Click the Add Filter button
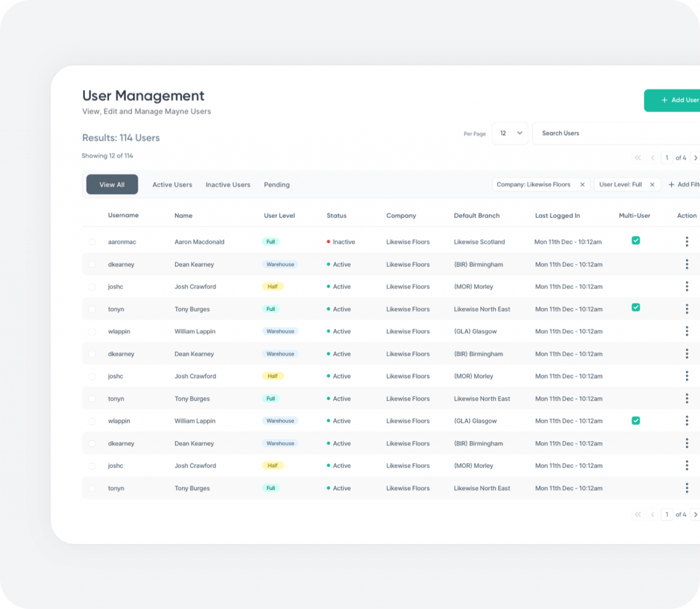The width and height of the screenshot is (700, 609). [684, 185]
